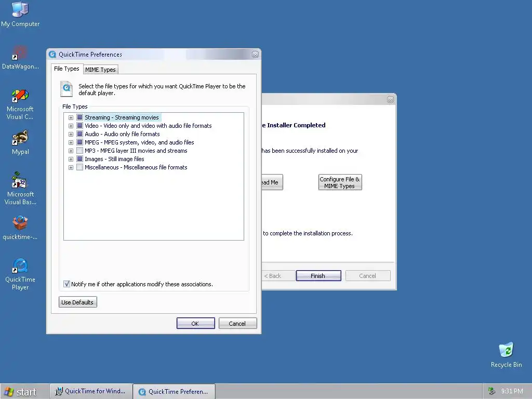Toggle the Streaming file types checkbox

[79, 117]
